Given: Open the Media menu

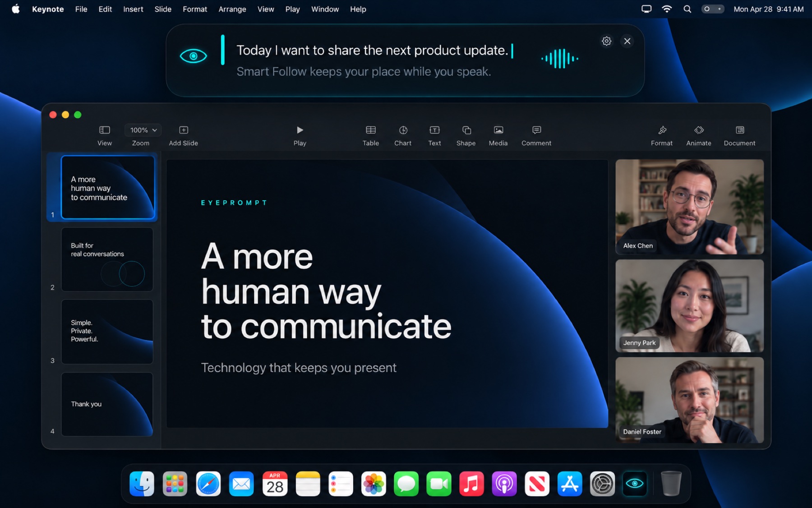Looking at the screenshot, I should pyautogui.click(x=498, y=135).
